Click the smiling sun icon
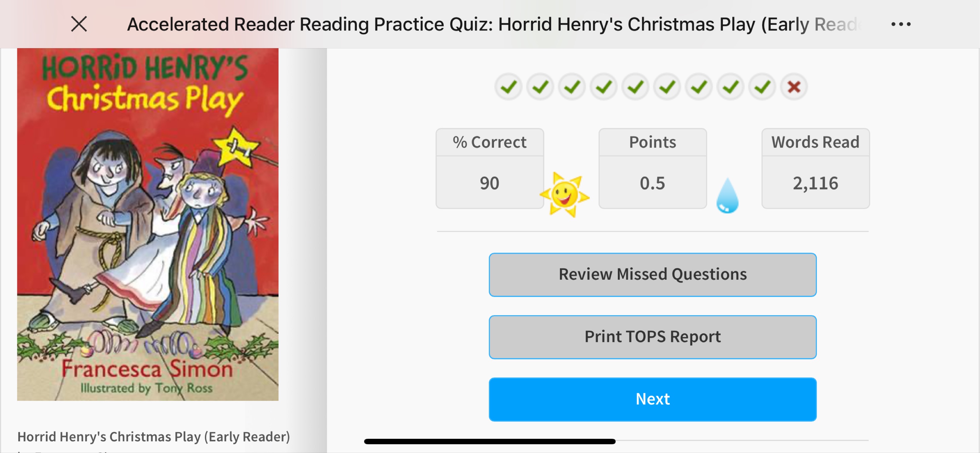 [564, 194]
